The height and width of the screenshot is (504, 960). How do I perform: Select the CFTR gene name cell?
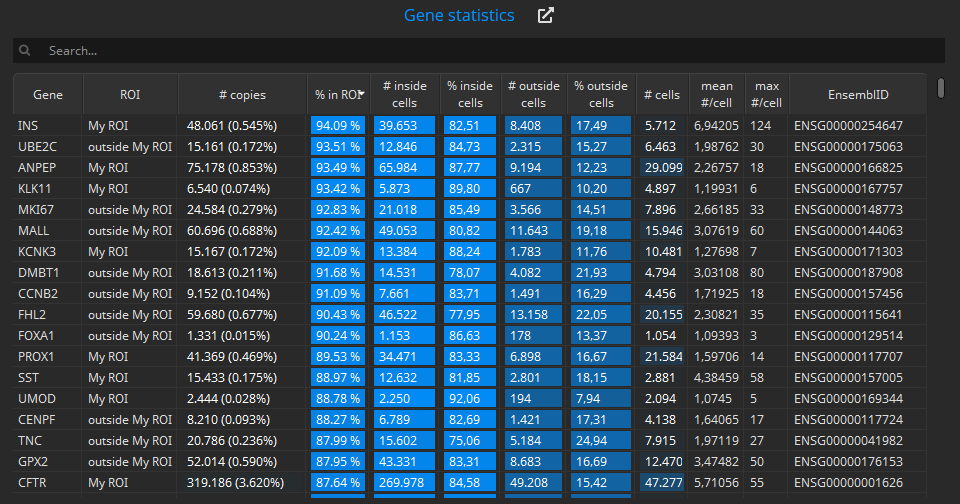tap(32, 483)
